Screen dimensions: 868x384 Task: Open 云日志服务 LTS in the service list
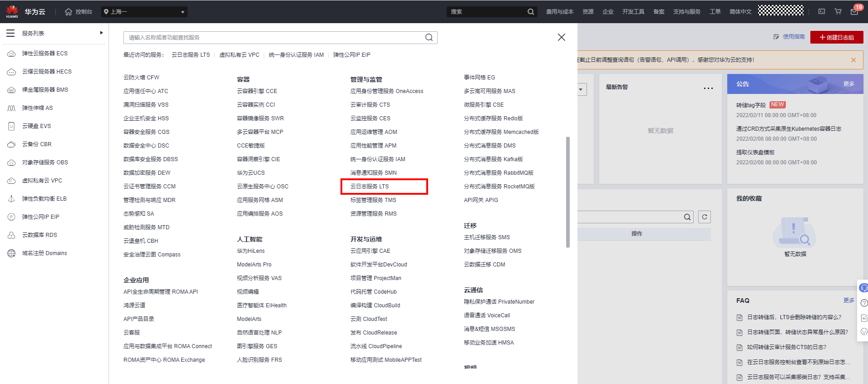[x=370, y=187]
